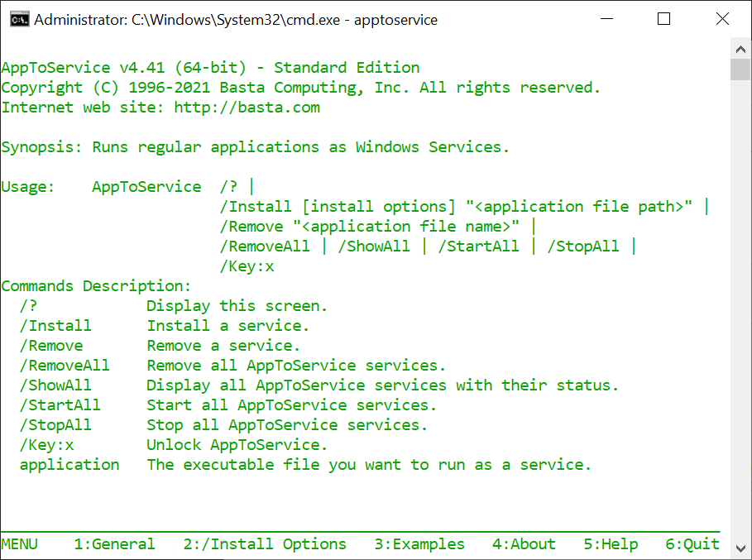
Task: Click the 'application' entry in the description list
Action: tap(69, 465)
